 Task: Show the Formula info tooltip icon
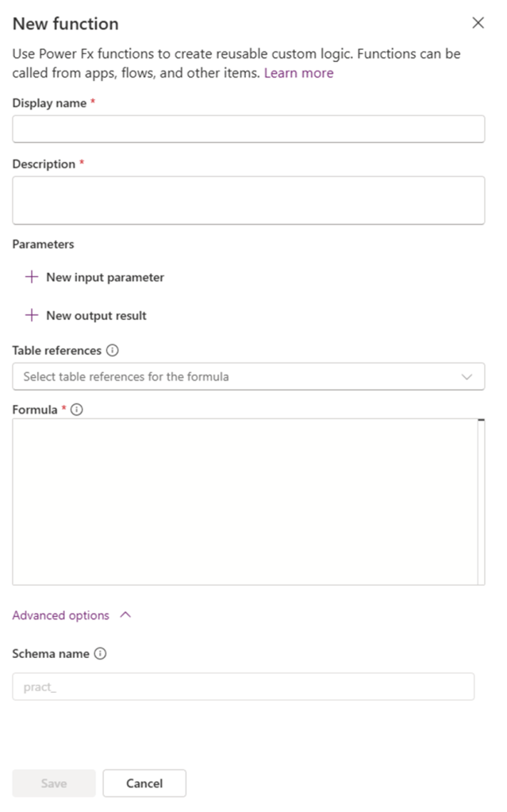point(77,410)
